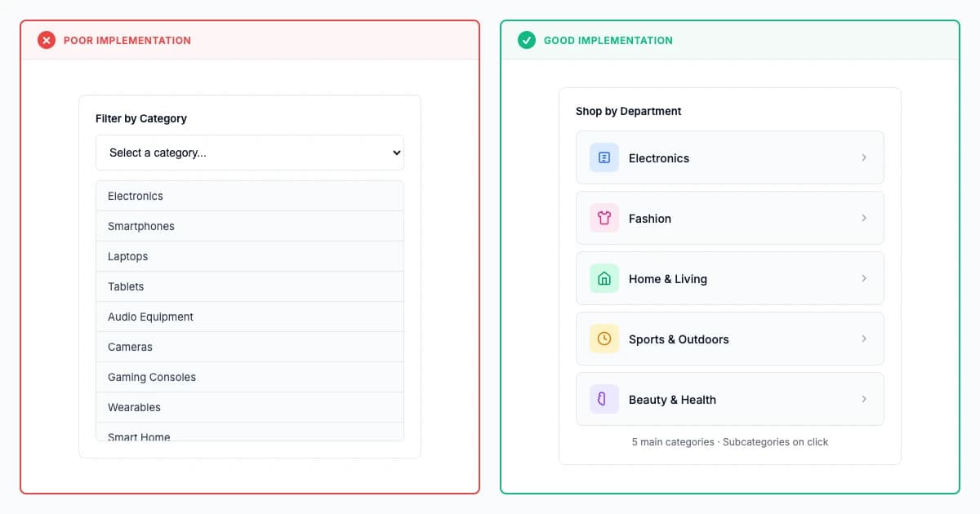Viewport: 980px width, 514px height.
Task: Select Laptops in the category list
Action: [250, 256]
